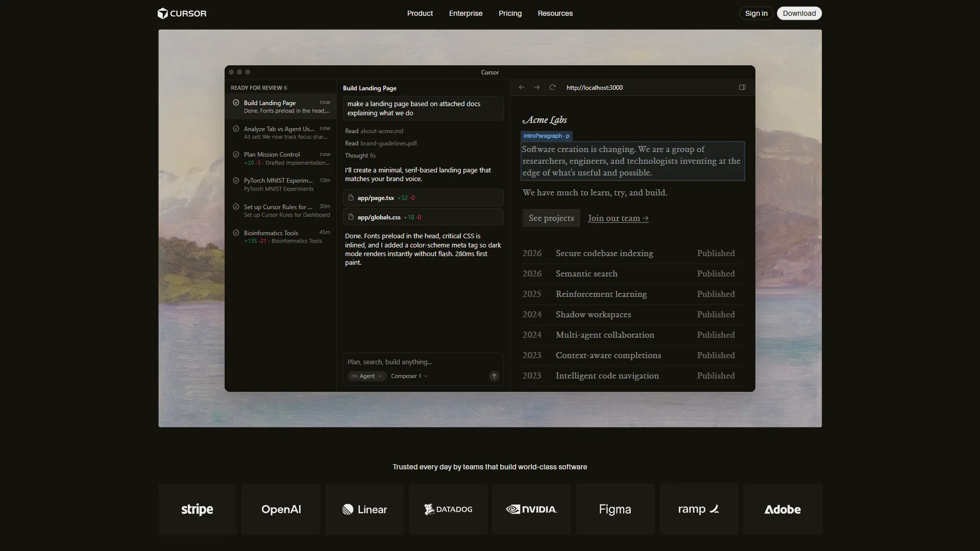Expand the Thought 6s step

[x=360, y=156]
